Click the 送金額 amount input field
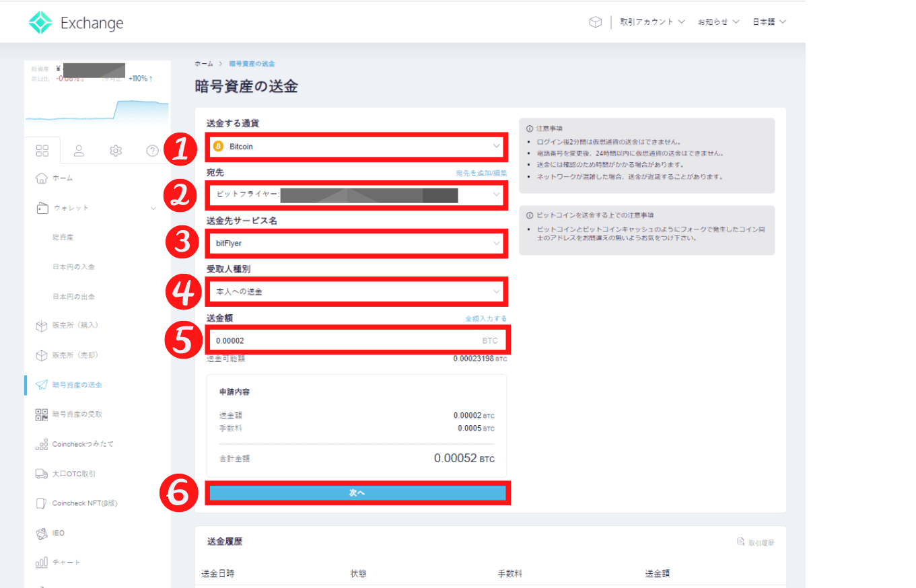The height and width of the screenshot is (588, 916). pyautogui.click(x=358, y=340)
